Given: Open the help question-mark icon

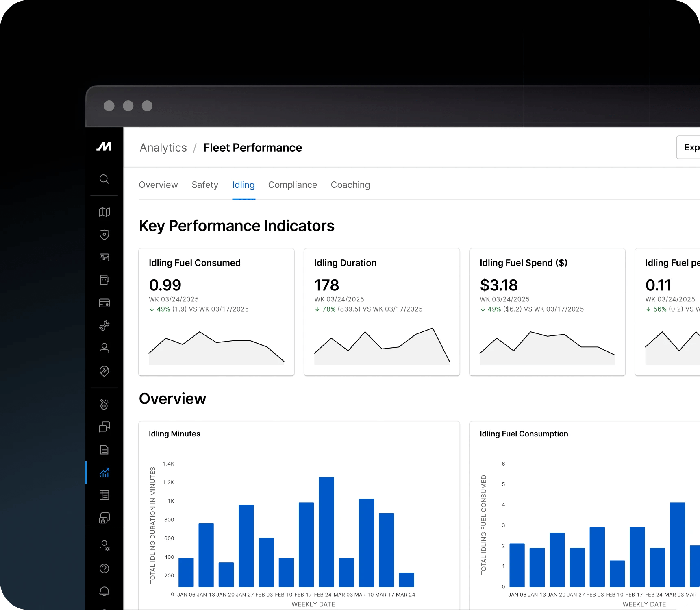Looking at the screenshot, I should click(x=104, y=569).
